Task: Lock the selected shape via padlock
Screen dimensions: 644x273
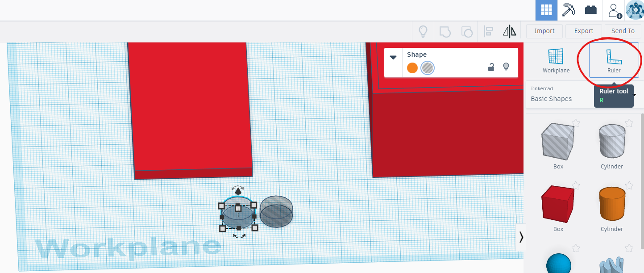Action: tap(491, 67)
